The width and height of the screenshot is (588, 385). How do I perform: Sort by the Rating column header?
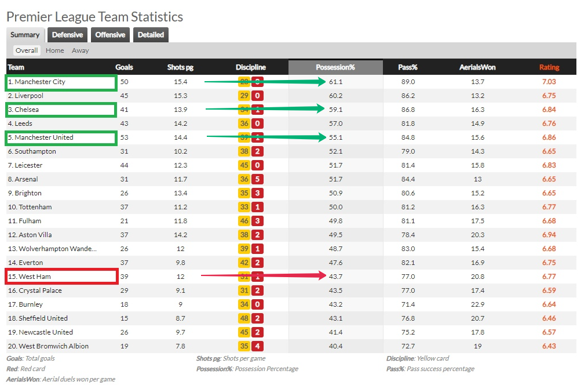coord(549,67)
